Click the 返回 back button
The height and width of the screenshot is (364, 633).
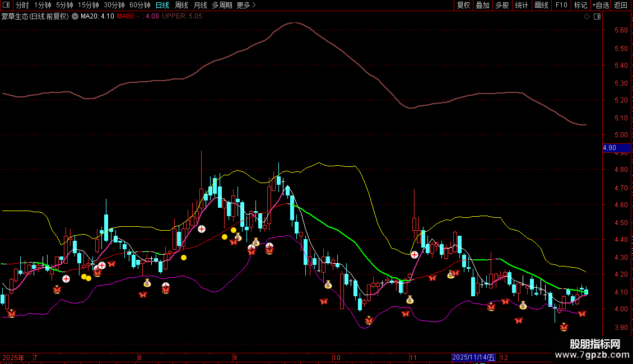point(621,5)
